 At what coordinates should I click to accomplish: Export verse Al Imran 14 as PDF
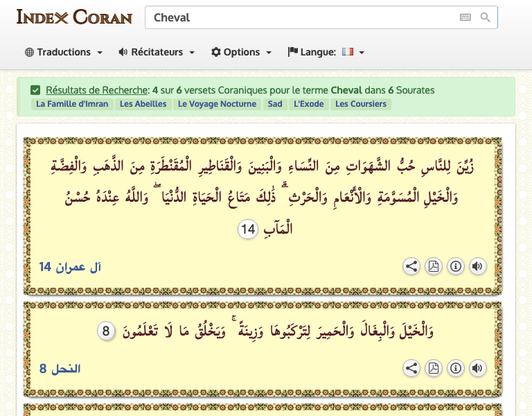[433, 266]
